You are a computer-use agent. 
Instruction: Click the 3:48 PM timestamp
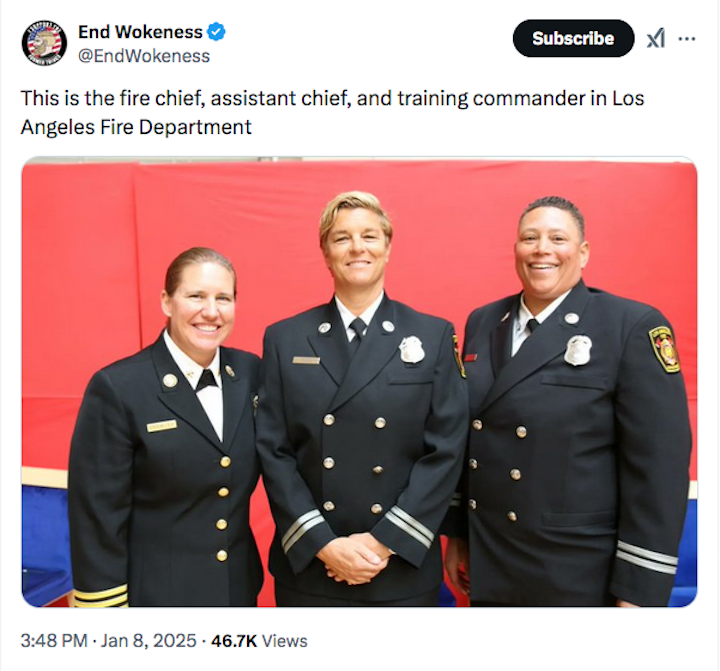[54, 641]
